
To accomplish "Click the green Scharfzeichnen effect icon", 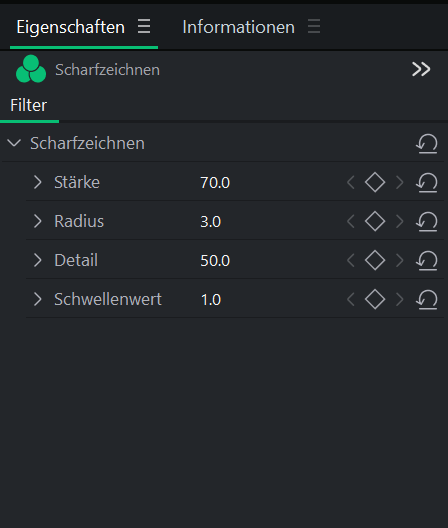I will (x=31, y=69).
